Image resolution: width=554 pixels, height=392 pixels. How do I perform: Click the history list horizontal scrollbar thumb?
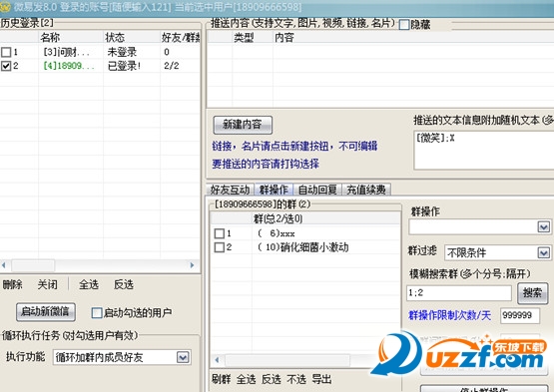pyautogui.click(x=33, y=265)
